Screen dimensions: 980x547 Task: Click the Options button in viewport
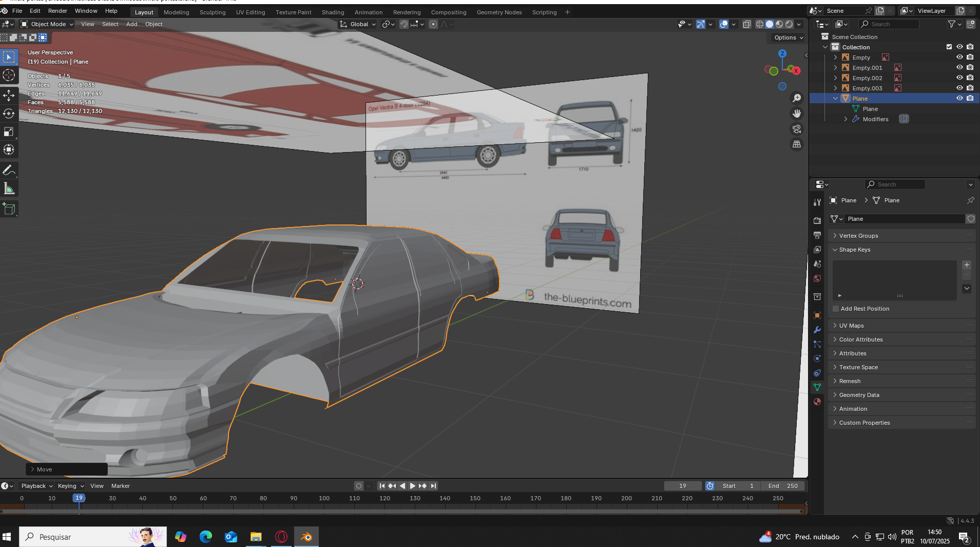788,37
